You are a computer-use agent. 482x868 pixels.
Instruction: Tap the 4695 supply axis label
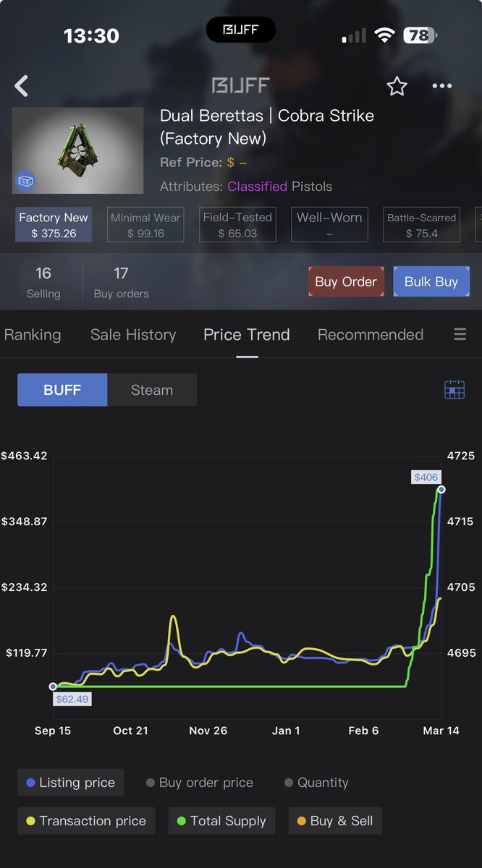point(462,652)
